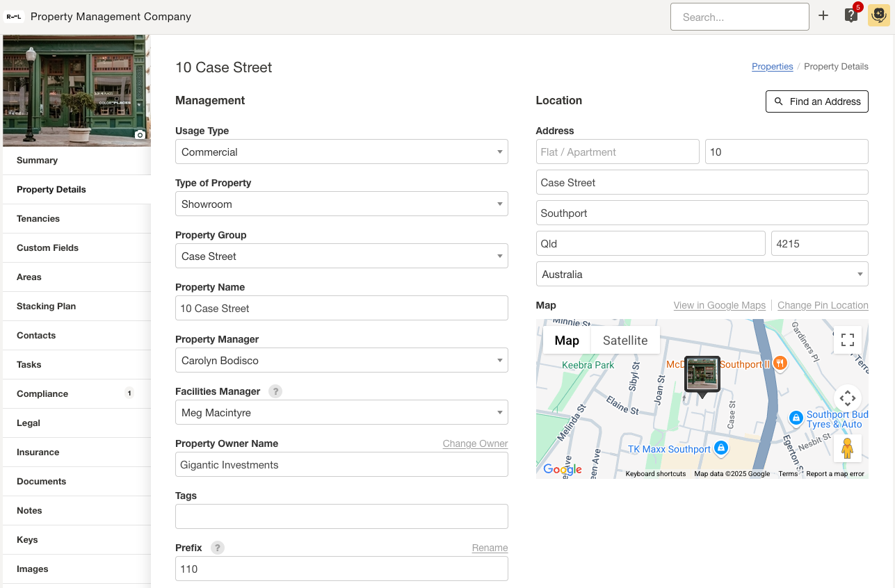Click the plus add-new icon in header
The width and height of the screenshot is (895, 588).
tap(823, 16)
